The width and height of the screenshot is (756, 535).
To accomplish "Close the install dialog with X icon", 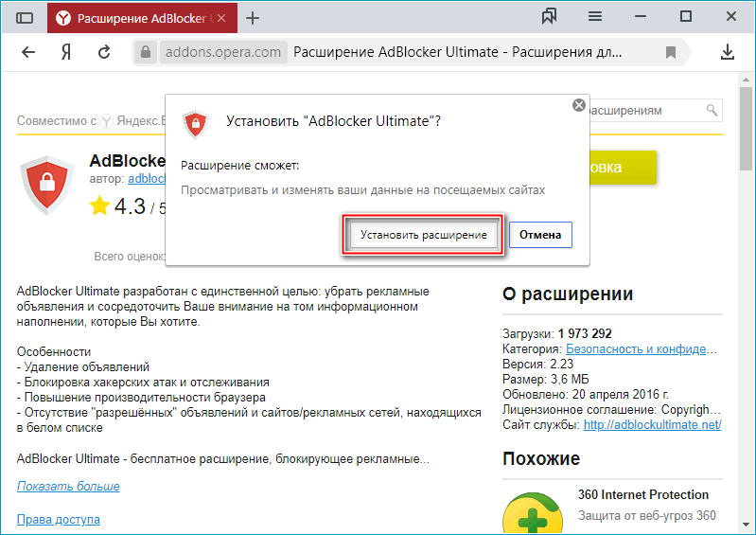I will coord(579,106).
